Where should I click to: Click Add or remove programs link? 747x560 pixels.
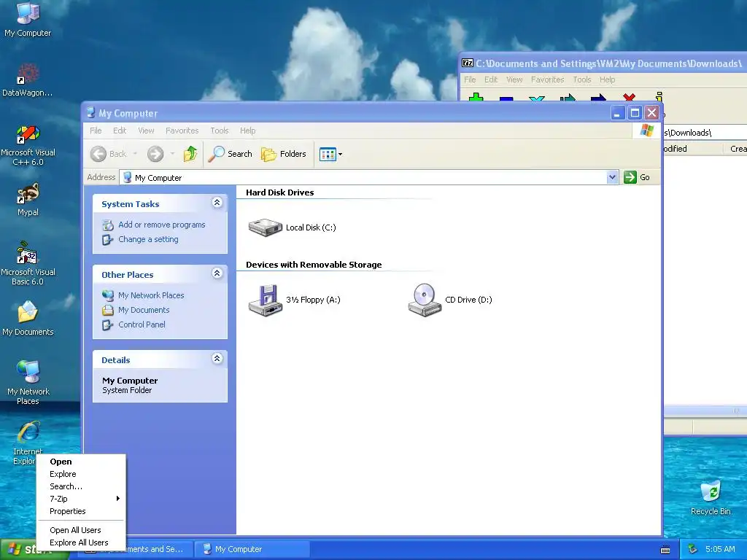pos(161,225)
